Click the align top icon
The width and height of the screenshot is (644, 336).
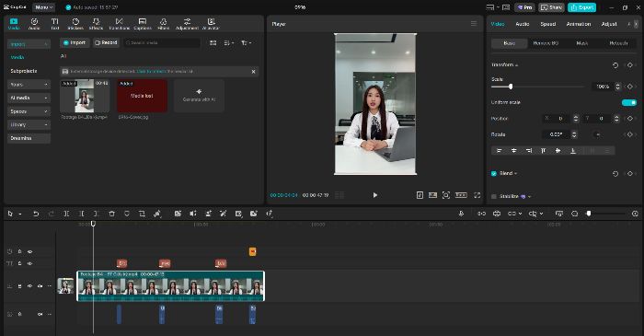[543, 151]
